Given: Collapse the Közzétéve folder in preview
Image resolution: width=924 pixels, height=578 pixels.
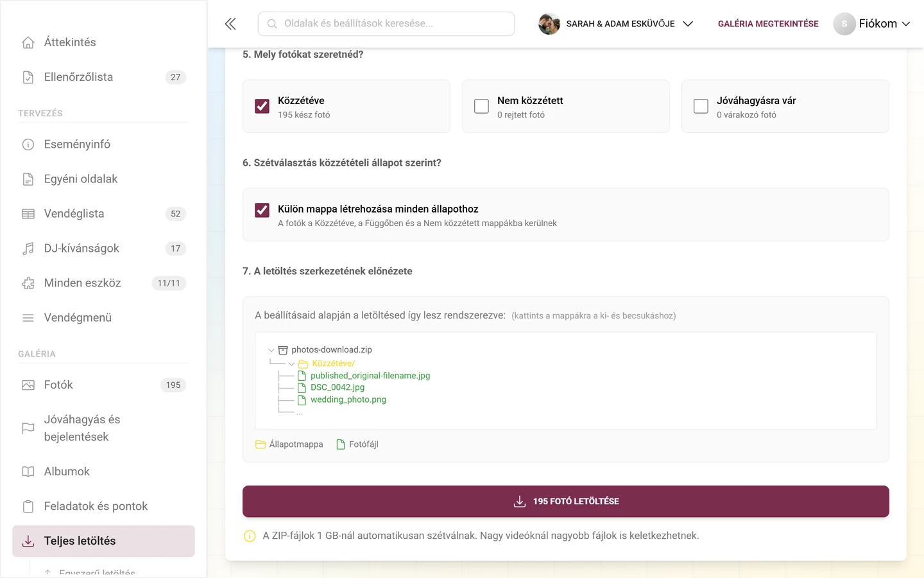Looking at the screenshot, I should click(x=292, y=364).
